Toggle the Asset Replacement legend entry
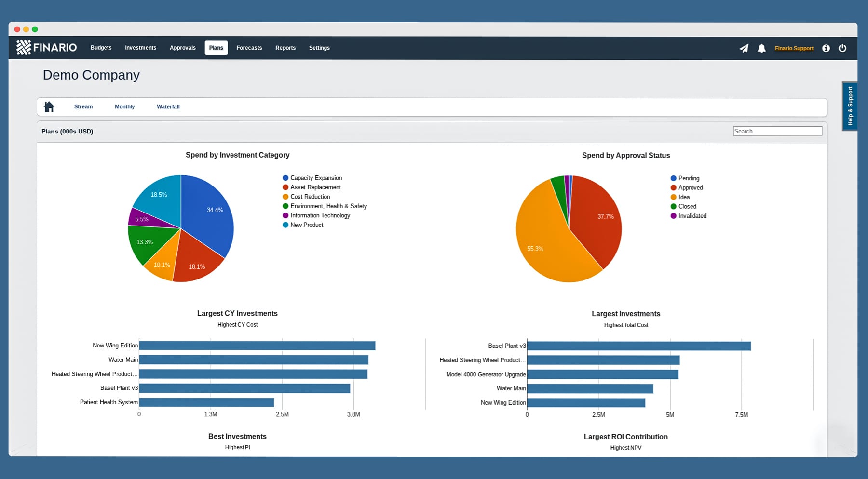Viewport: 868px width, 479px height. pos(312,187)
